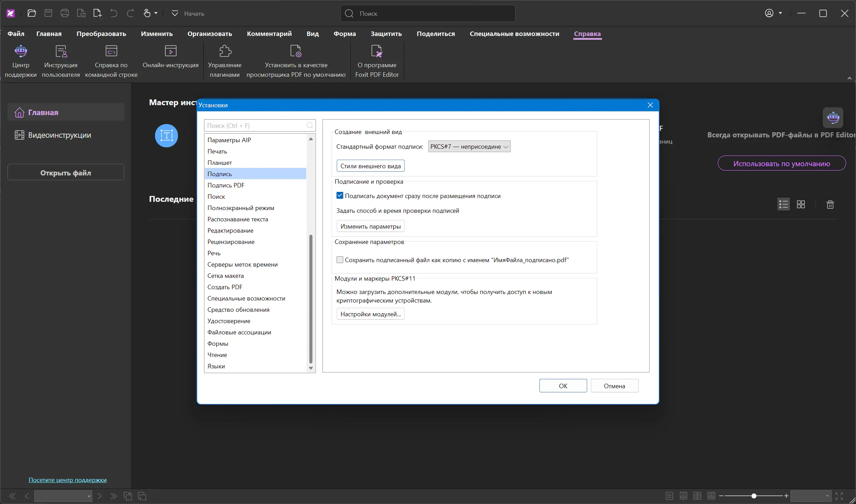Screen dimensions: 856x504
Task: Expand the hand tool dropdown arrow
Action: [x=156, y=13]
